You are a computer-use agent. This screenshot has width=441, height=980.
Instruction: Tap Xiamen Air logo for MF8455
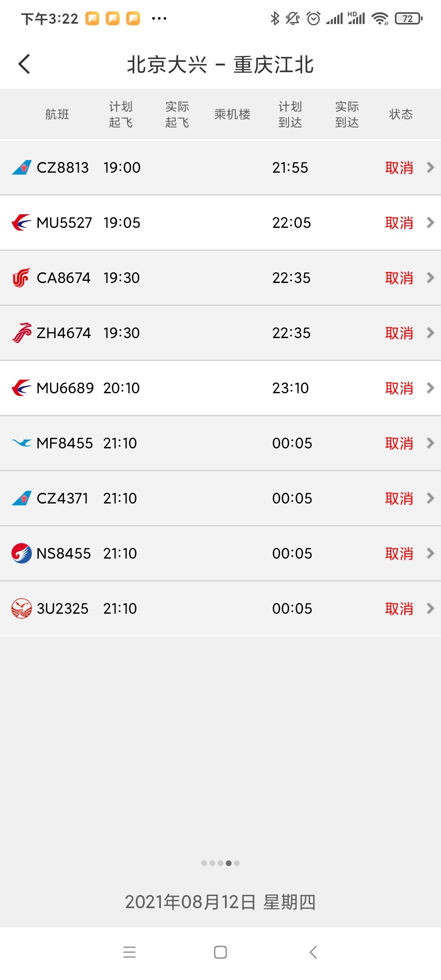[22, 443]
